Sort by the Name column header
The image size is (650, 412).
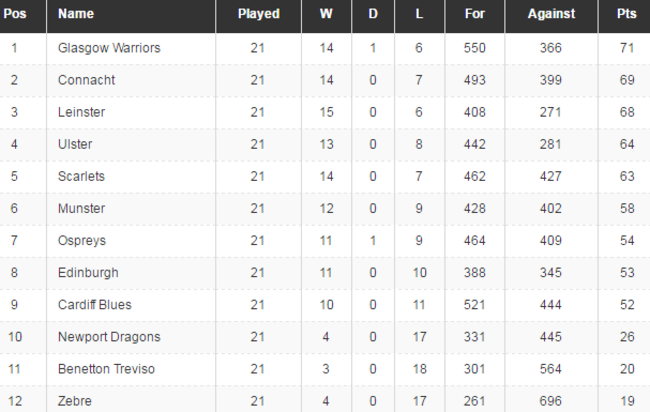[76, 14]
